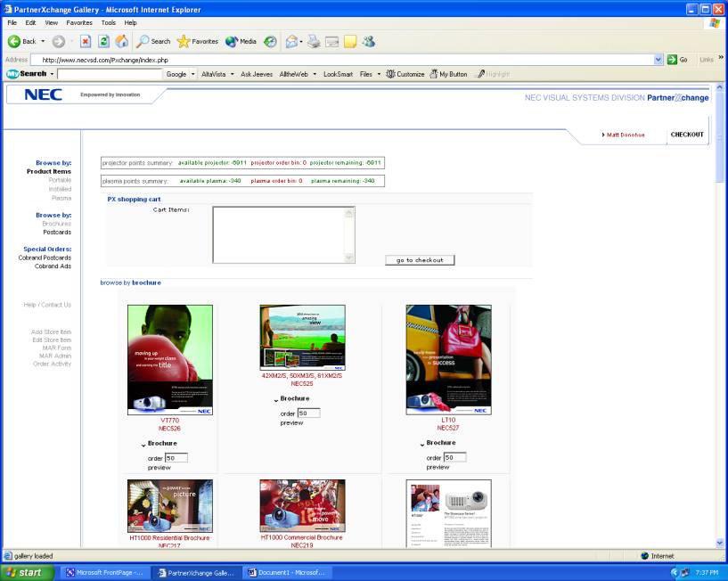Open the Favorites menu

(79, 22)
